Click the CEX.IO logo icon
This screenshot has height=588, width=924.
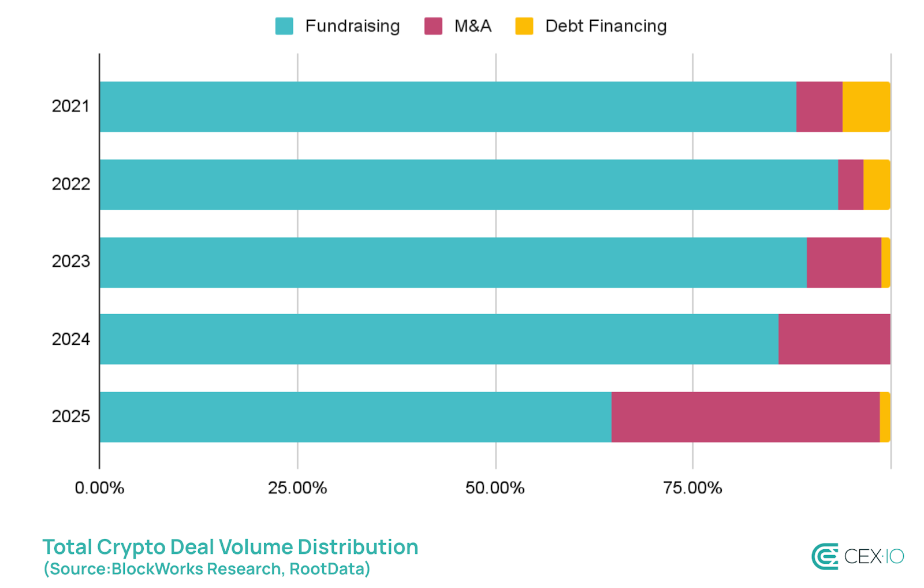click(825, 556)
